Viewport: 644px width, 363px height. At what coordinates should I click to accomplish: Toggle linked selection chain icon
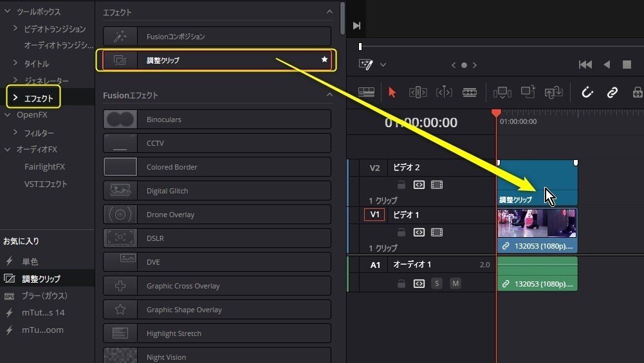[612, 93]
